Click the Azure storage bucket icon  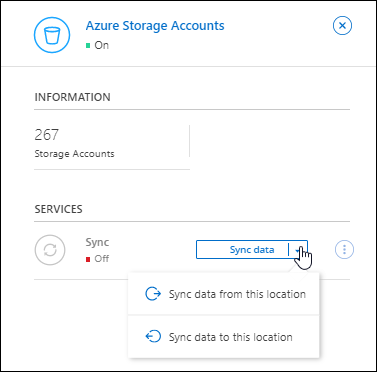tap(52, 35)
